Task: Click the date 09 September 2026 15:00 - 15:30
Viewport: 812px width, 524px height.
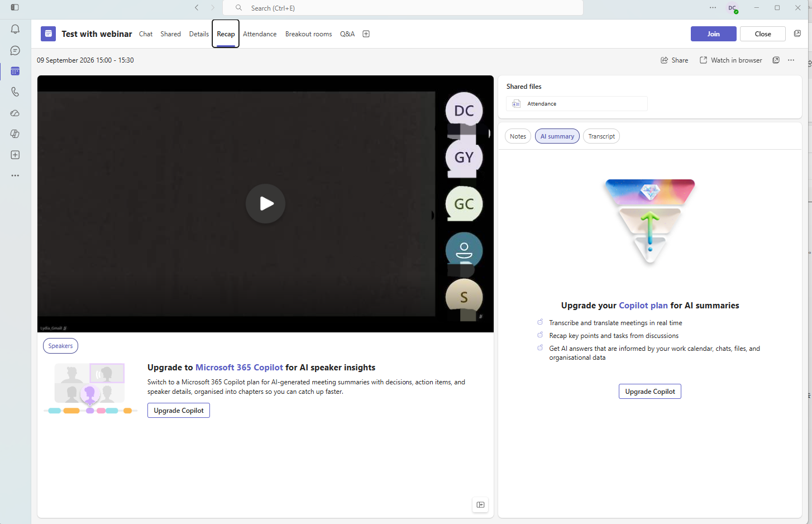Action: (x=85, y=60)
